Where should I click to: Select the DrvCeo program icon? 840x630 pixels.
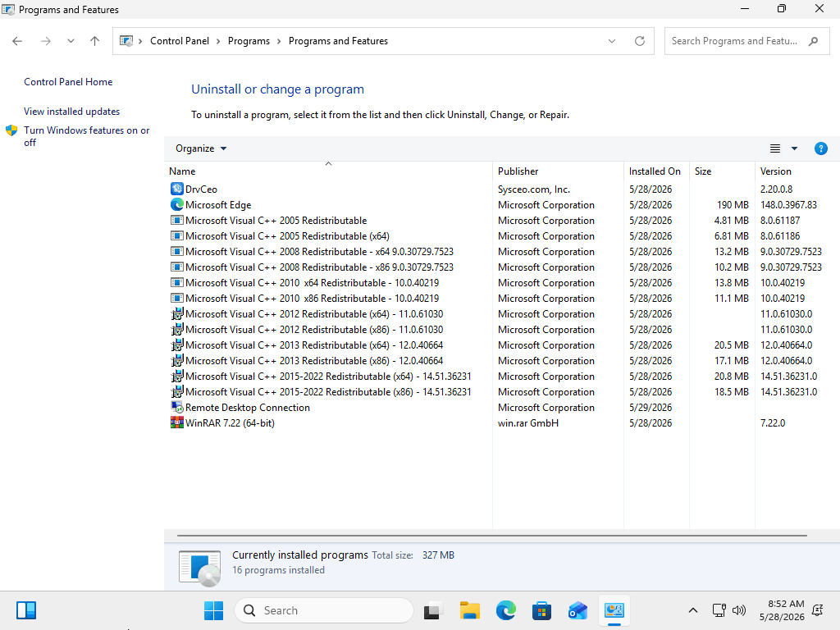177,189
